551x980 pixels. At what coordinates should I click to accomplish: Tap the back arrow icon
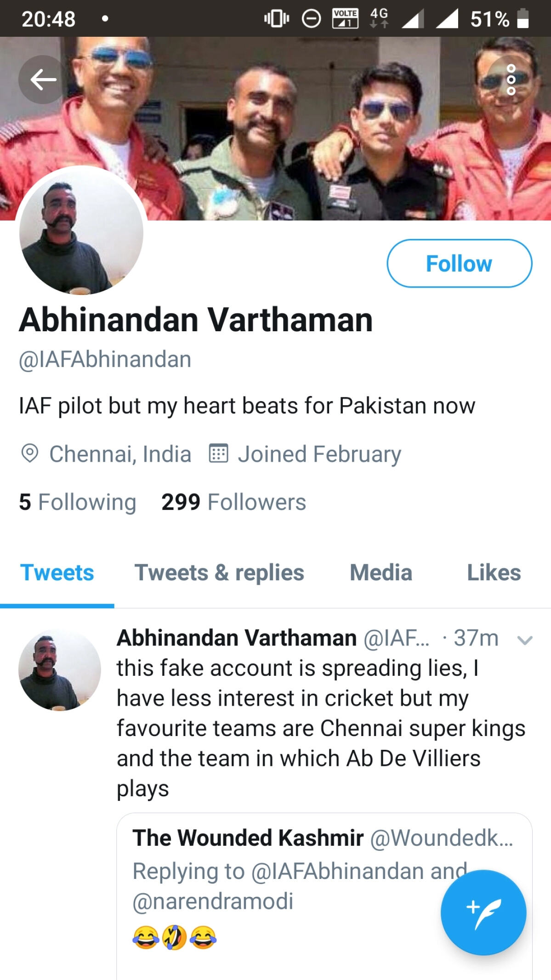click(43, 79)
